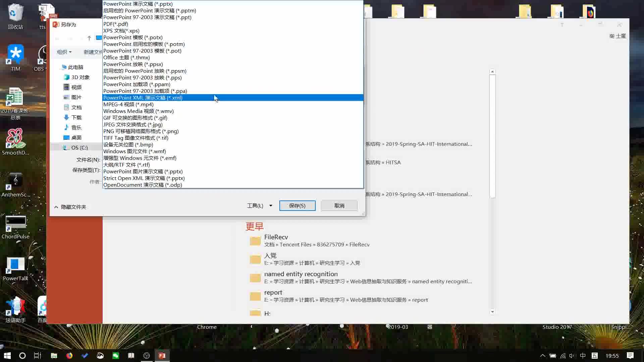Open WeChat from taskbar
644x362 pixels.
[x=115, y=356]
